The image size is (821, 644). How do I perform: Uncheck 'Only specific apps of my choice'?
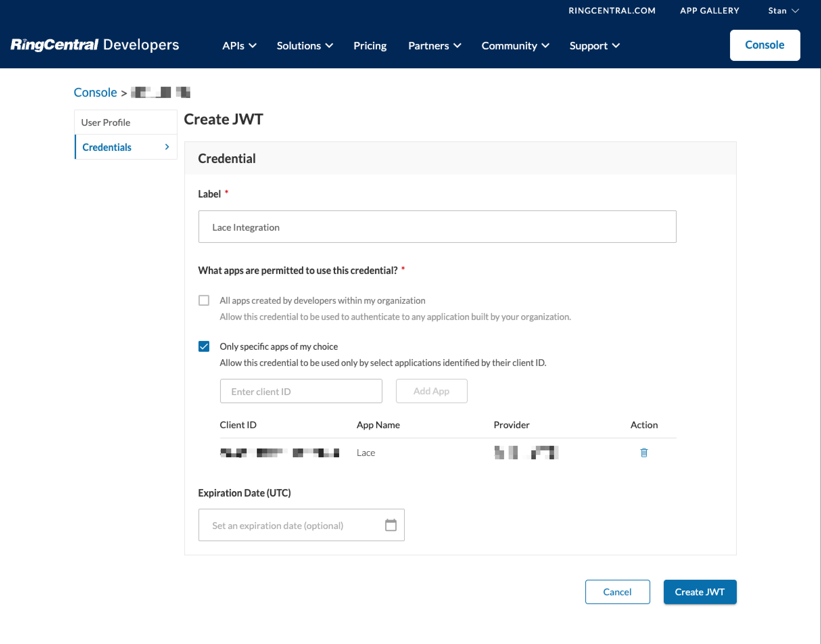[x=204, y=346]
